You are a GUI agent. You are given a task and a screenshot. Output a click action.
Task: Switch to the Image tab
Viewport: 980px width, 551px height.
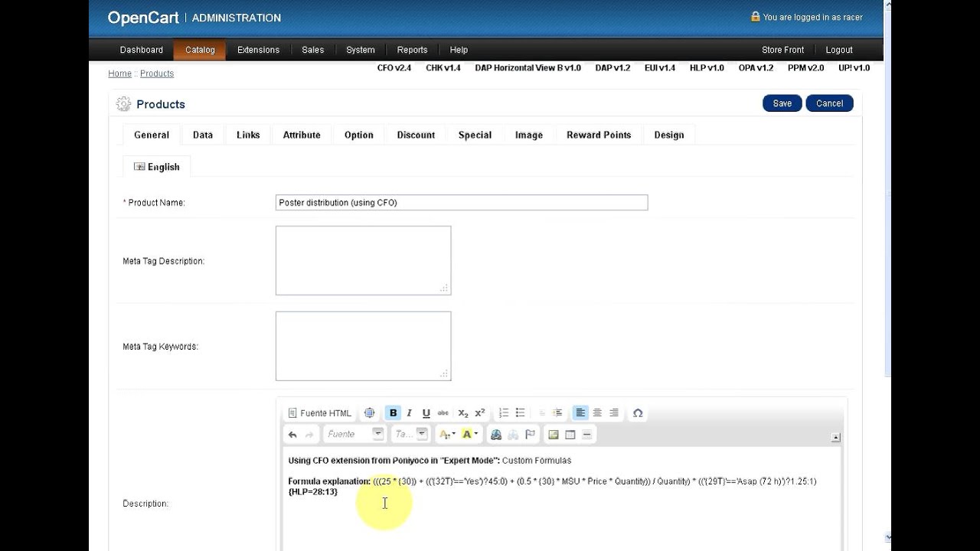point(529,135)
